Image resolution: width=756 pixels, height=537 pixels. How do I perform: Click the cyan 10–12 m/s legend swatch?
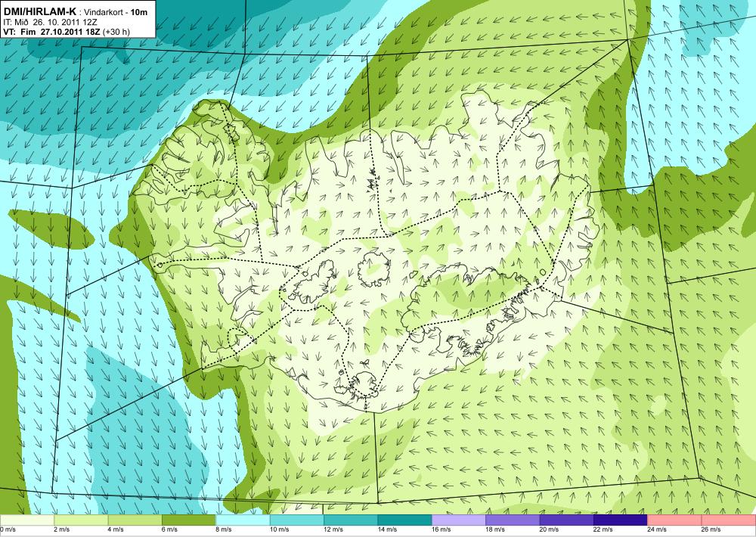point(297,520)
